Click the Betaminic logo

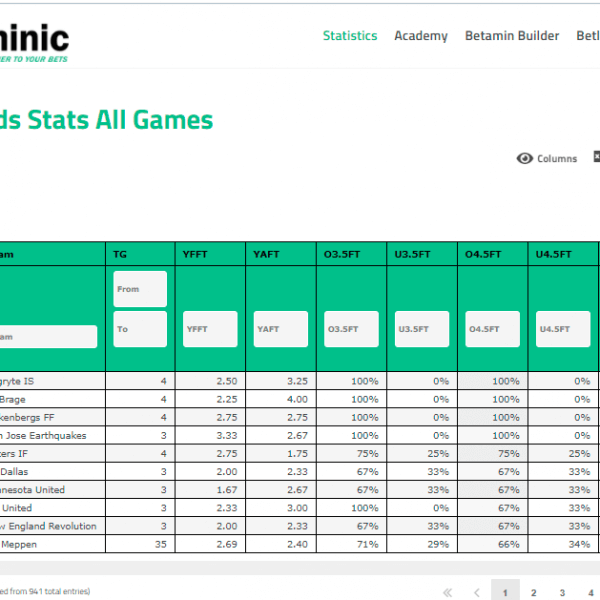click(x=34, y=43)
